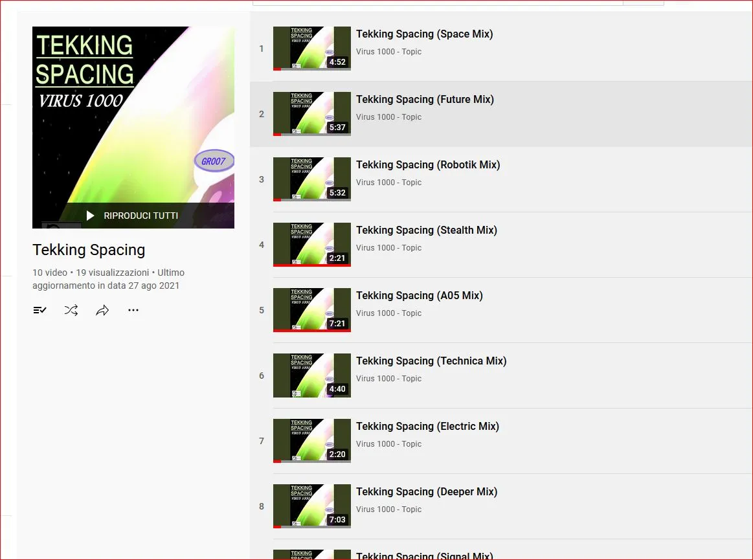Open thumbnail of Tekking Spacing (Stealth Mix)
753x560 pixels.
tap(311, 245)
